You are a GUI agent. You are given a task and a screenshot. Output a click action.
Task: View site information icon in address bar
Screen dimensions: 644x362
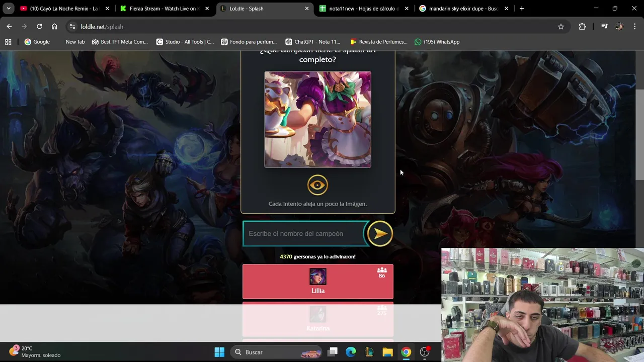(72, 27)
